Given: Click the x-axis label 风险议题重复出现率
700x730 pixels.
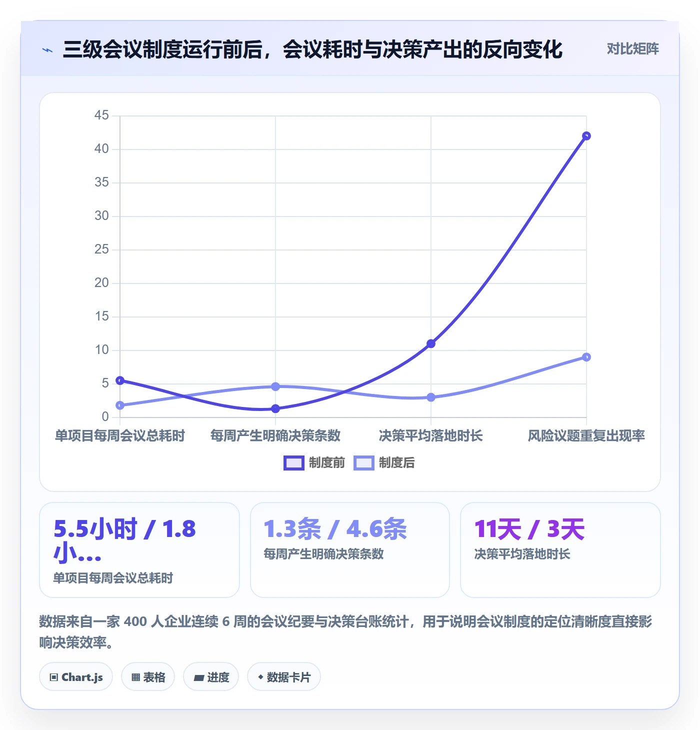Looking at the screenshot, I should coord(586,435).
